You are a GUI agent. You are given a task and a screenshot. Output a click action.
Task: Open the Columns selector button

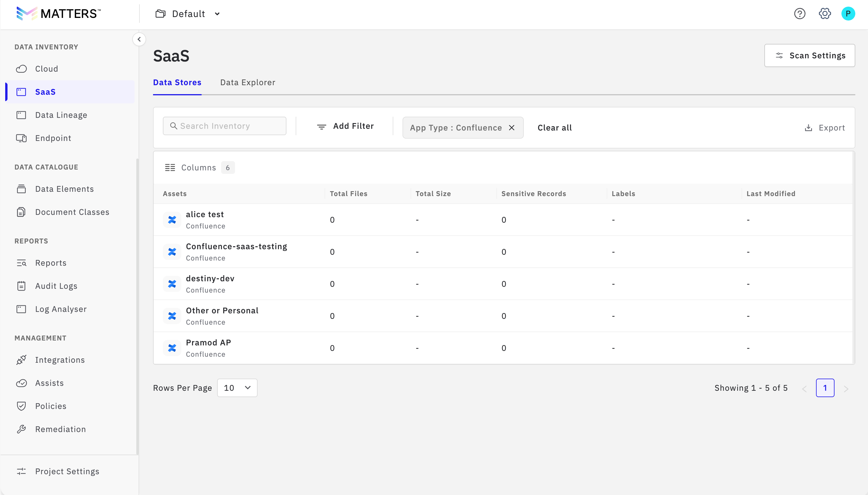coord(200,168)
